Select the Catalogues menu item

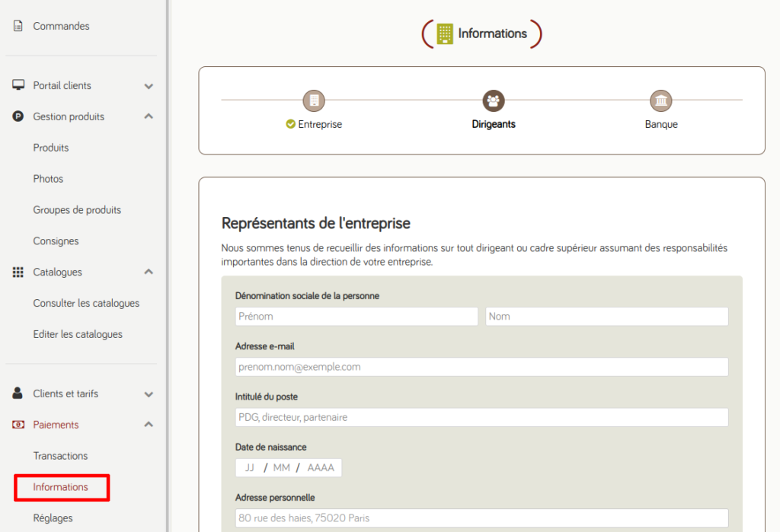(58, 272)
